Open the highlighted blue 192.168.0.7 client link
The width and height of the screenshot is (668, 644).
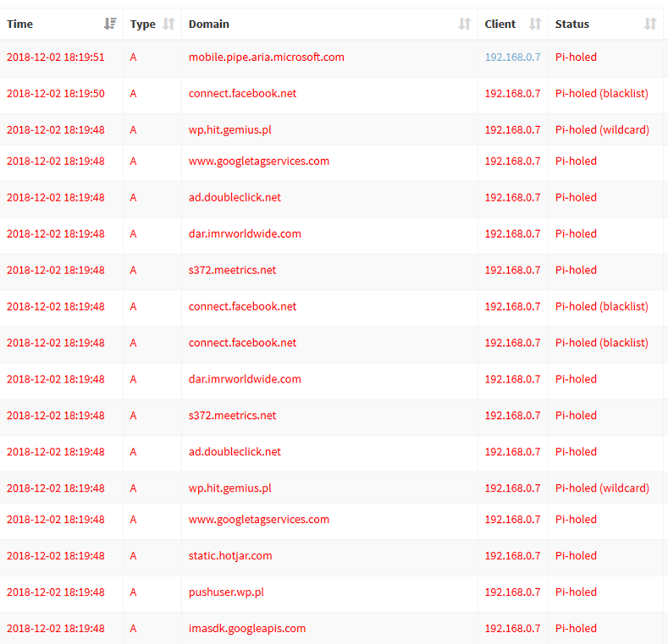pyautogui.click(x=512, y=57)
